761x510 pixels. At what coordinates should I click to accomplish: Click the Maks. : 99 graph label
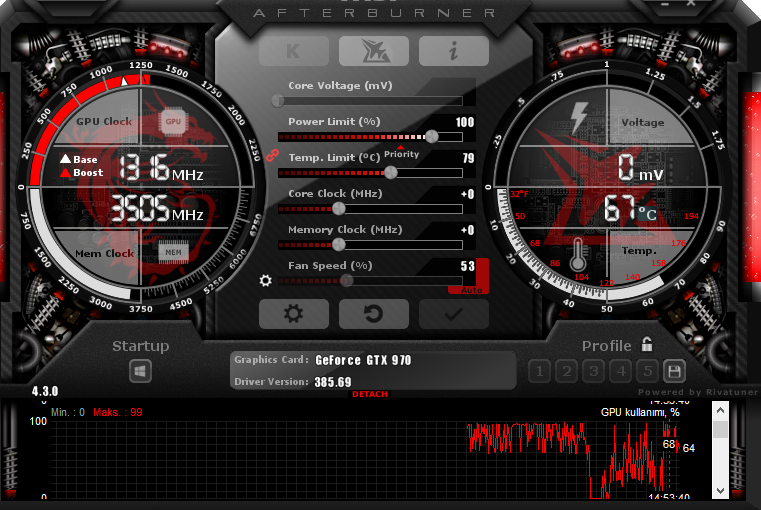coord(118,412)
